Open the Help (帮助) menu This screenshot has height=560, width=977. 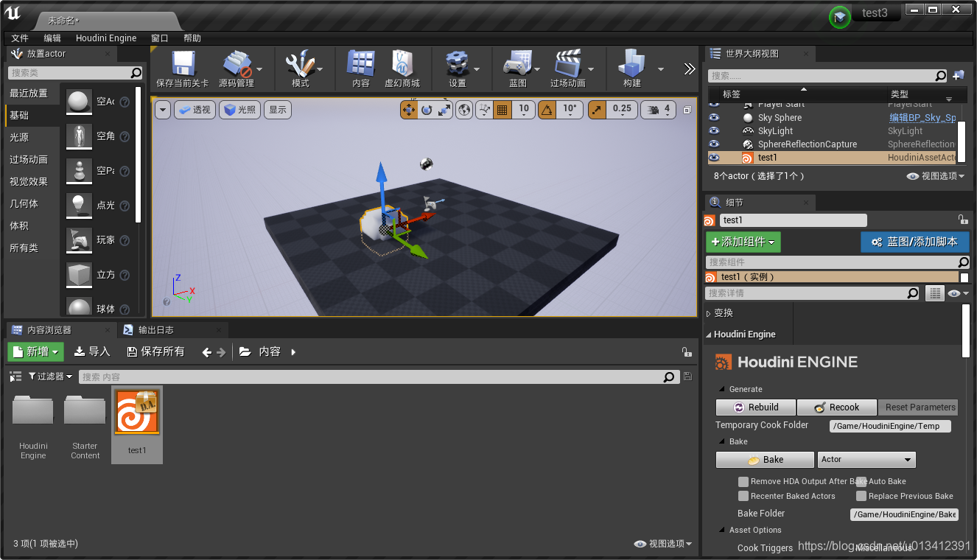point(192,38)
